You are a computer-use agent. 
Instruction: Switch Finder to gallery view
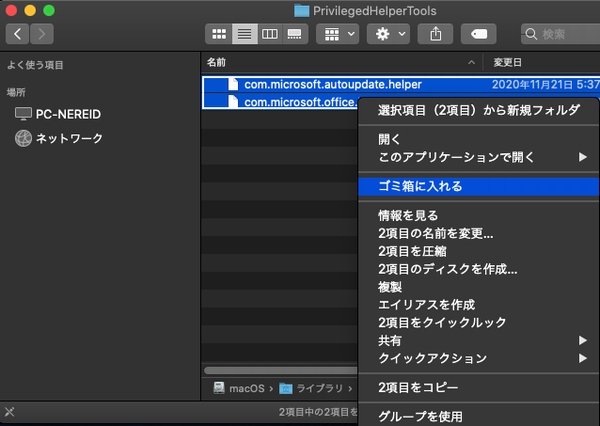coord(295,34)
